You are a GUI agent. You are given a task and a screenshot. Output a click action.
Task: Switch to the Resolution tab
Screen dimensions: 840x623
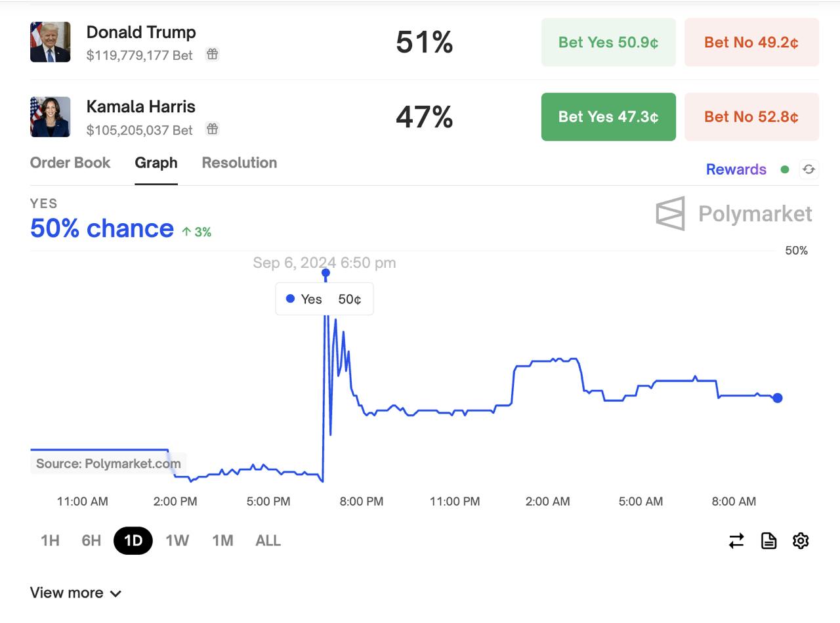pyautogui.click(x=240, y=163)
